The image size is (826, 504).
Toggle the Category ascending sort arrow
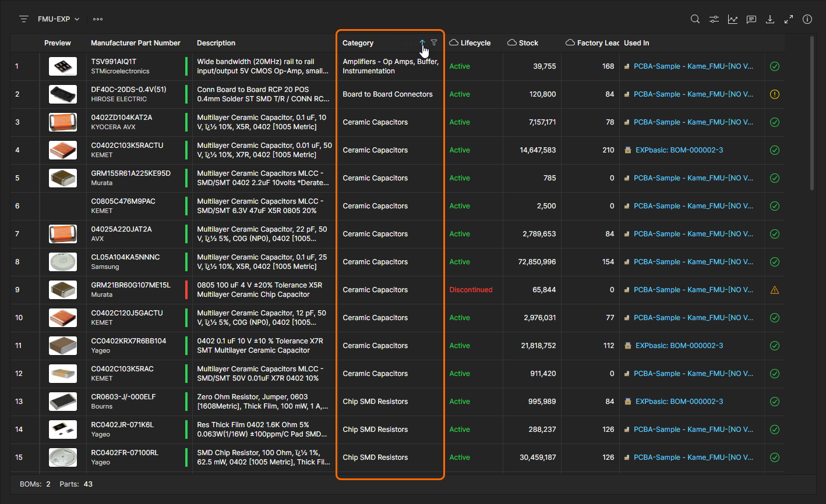(422, 42)
